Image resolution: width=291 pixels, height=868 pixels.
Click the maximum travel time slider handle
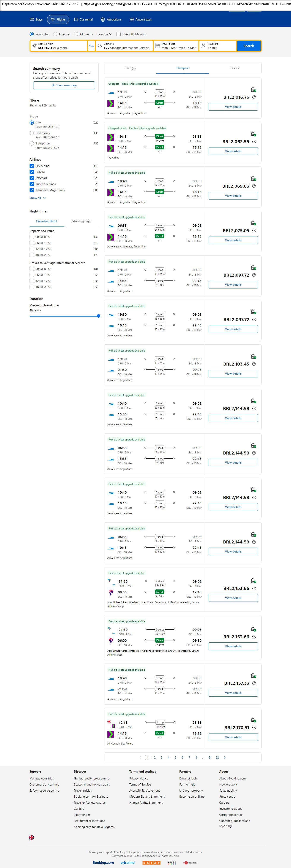click(x=98, y=316)
